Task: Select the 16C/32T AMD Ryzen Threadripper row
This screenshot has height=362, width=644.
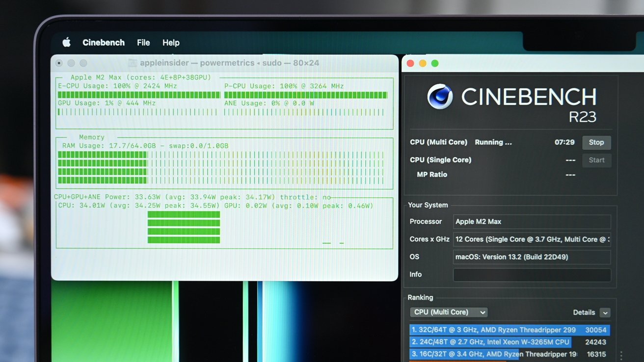Action: coord(510,354)
